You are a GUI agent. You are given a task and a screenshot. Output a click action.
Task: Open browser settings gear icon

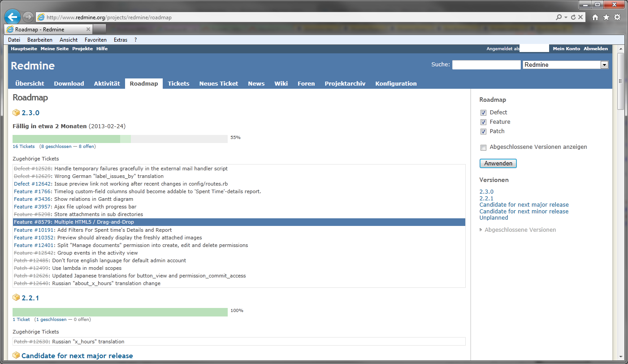pos(617,17)
